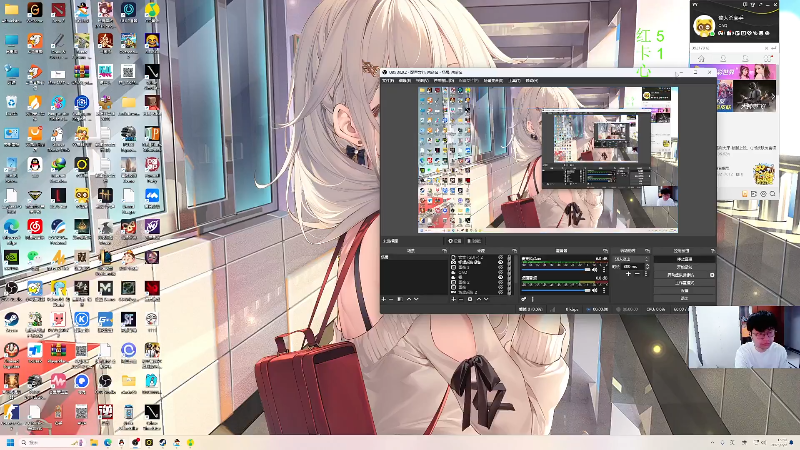Open scene filters icon in Scenes dock
This screenshot has height=450, width=800.
[400, 299]
